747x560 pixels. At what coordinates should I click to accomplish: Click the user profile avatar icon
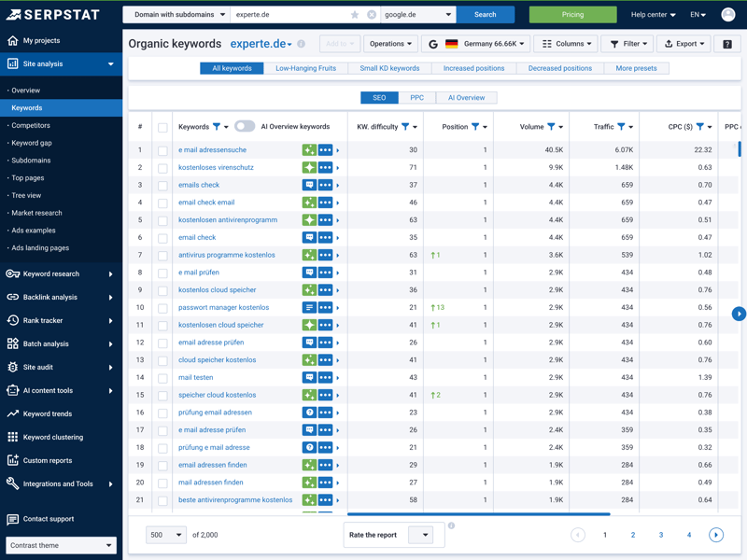pos(728,15)
